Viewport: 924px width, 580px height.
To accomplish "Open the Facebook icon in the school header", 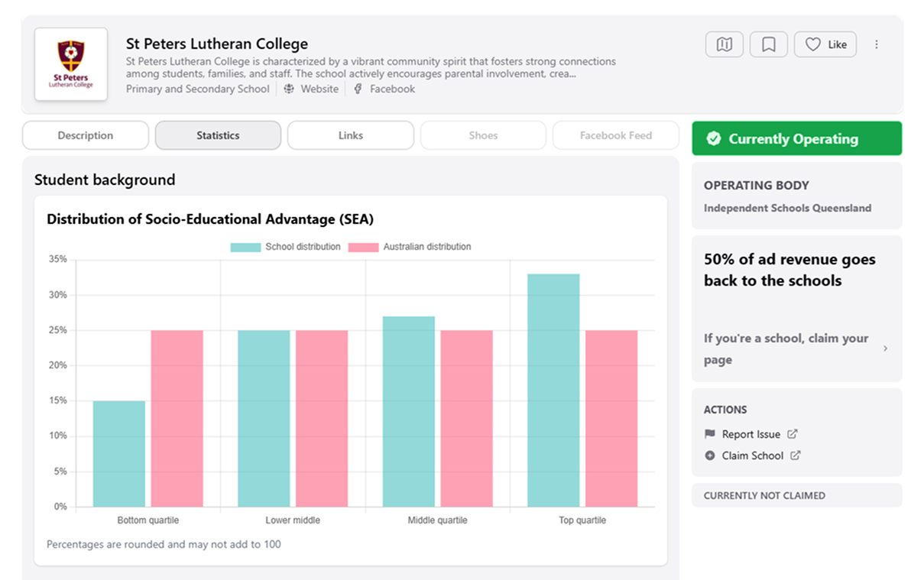I will (x=358, y=89).
